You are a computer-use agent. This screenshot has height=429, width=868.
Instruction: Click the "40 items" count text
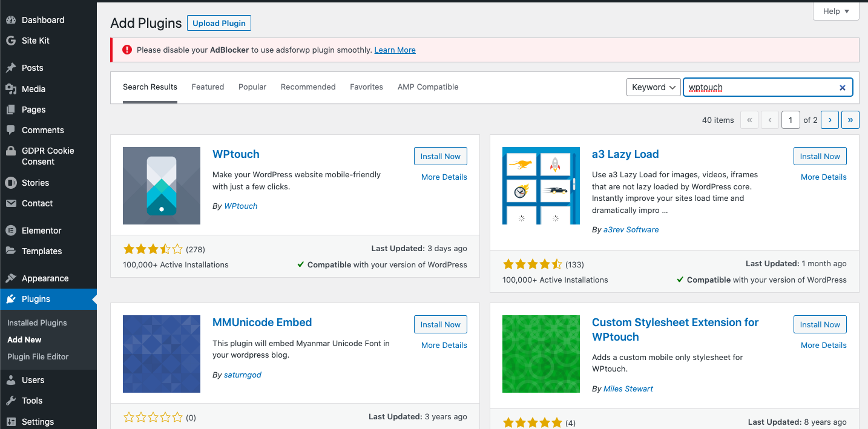718,120
